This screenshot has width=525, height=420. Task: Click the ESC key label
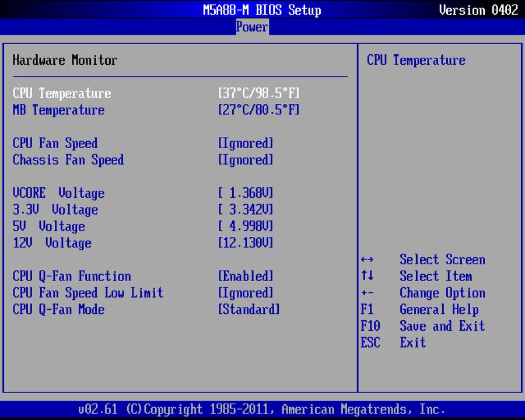[370, 342]
